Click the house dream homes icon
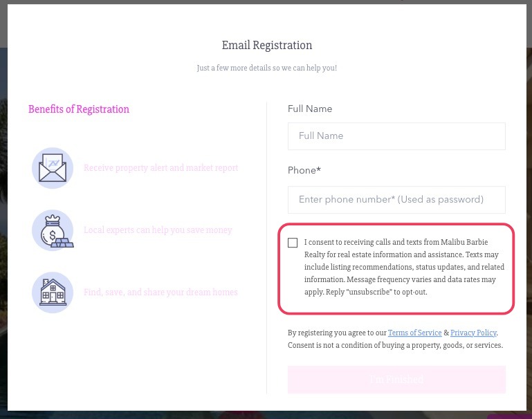 [53, 292]
